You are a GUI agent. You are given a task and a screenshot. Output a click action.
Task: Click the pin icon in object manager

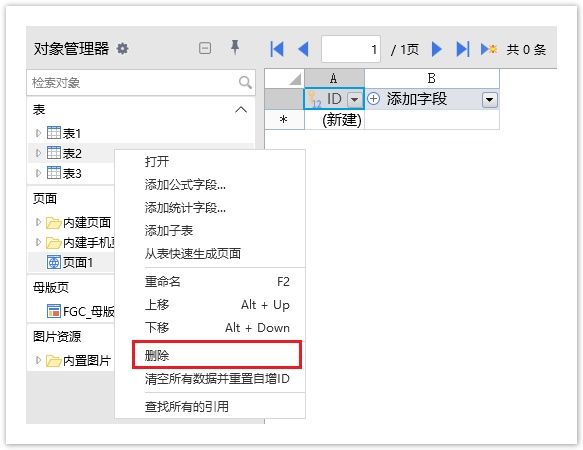click(x=235, y=48)
